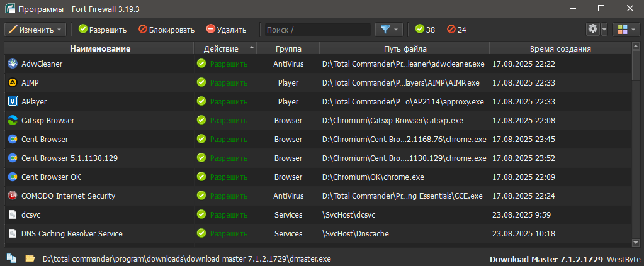Click the Cent Browser 5.1.1130.129 icon

pos(13,158)
